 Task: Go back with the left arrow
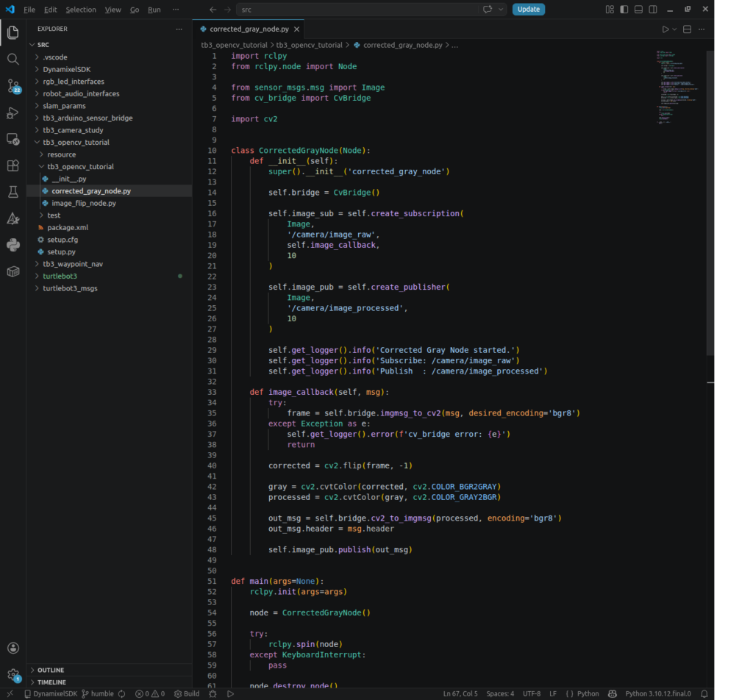[213, 10]
